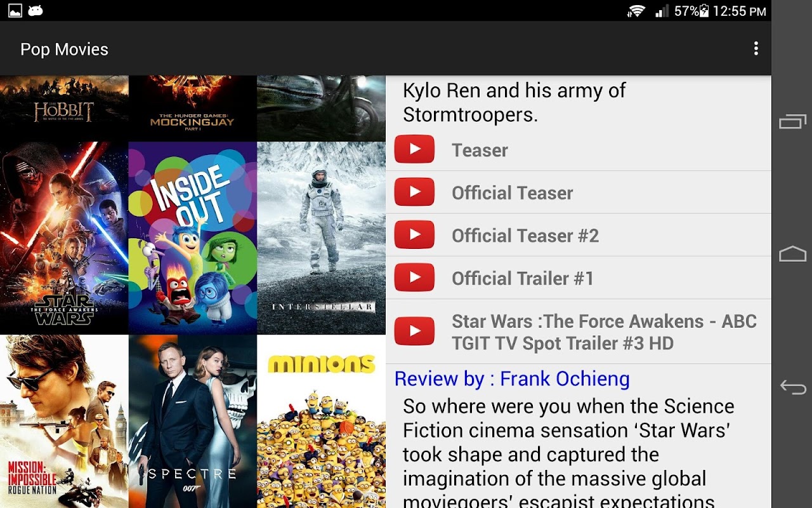Tap YouTube icon for Official Teaser #2

tap(414, 235)
